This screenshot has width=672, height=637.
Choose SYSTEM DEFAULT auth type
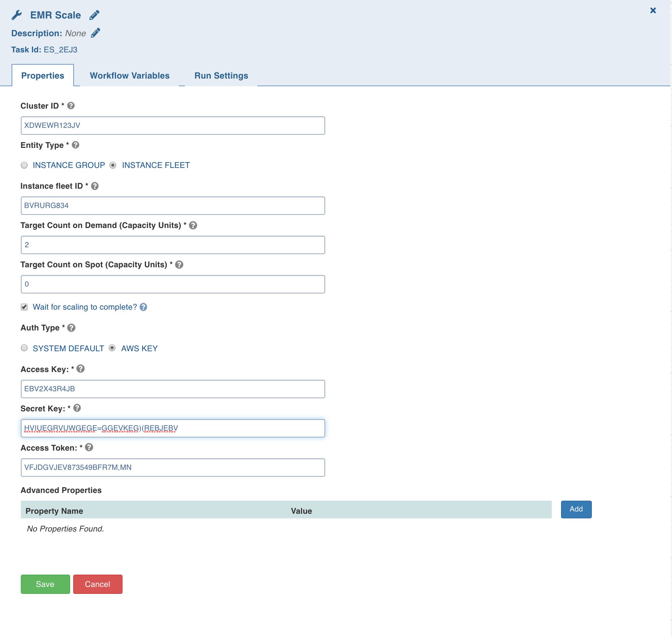click(x=24, y=348)
